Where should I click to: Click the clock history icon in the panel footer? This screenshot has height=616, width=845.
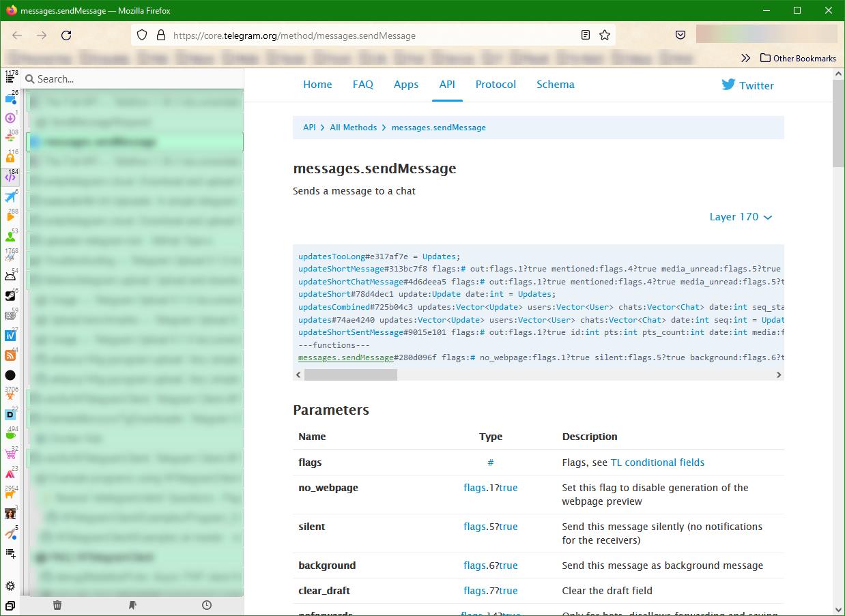(x=207, y=605)
